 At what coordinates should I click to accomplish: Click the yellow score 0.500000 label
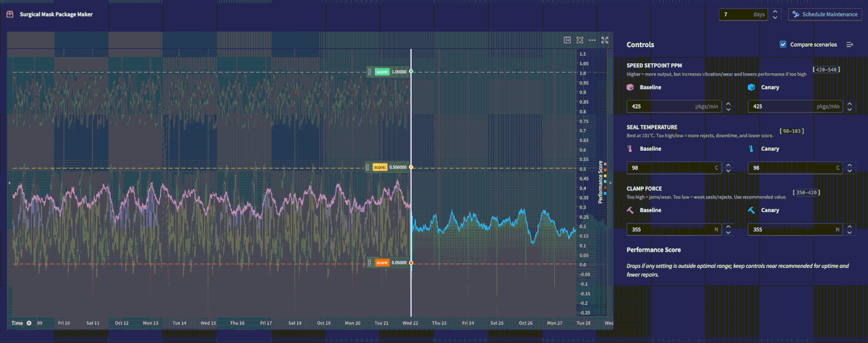coord(380,167)
